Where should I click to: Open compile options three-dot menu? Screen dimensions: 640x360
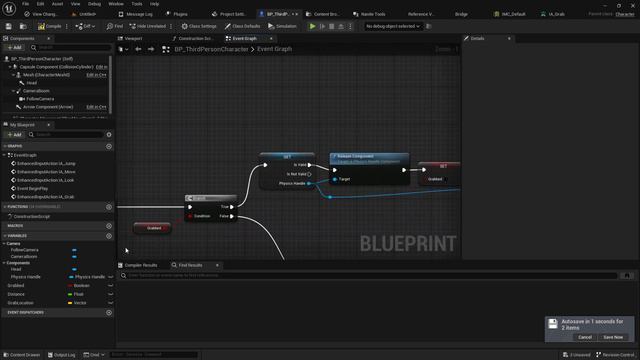[67, 26]
